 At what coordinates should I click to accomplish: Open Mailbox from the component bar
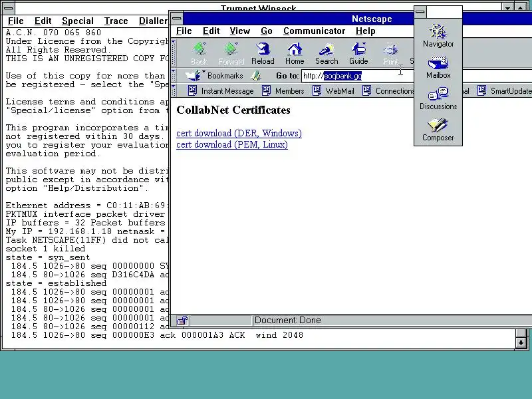coord(438,68)
